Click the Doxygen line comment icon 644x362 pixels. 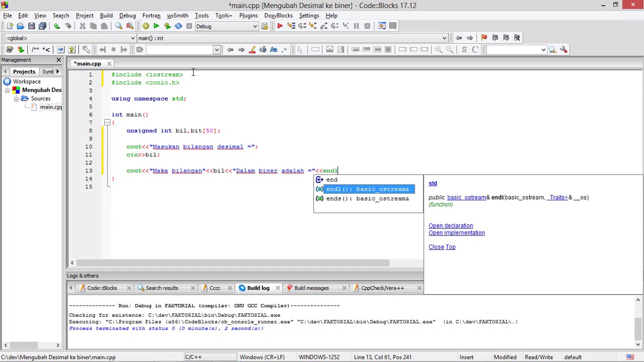[46, 49]
